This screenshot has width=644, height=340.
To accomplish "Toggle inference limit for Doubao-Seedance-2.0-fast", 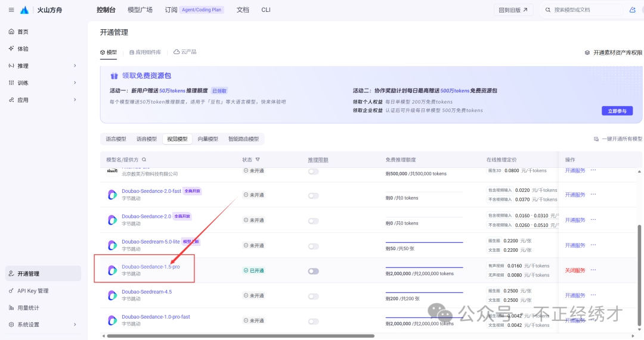I will [314, 196].
